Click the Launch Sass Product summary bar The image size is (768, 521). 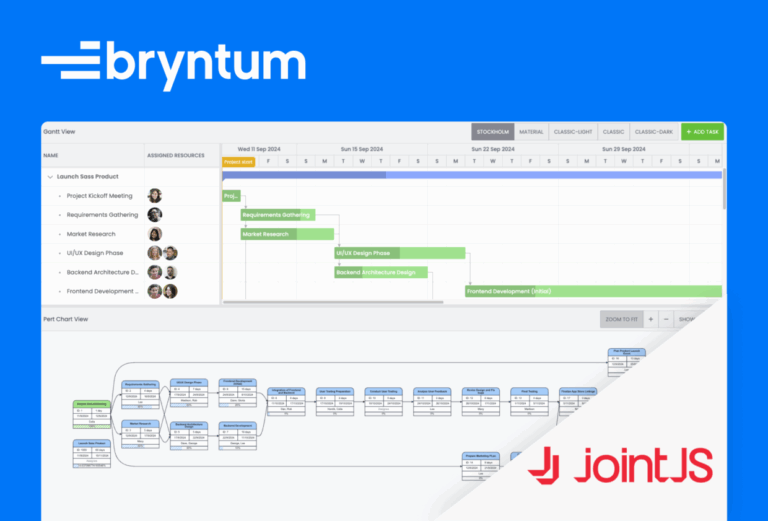point(472,175)
